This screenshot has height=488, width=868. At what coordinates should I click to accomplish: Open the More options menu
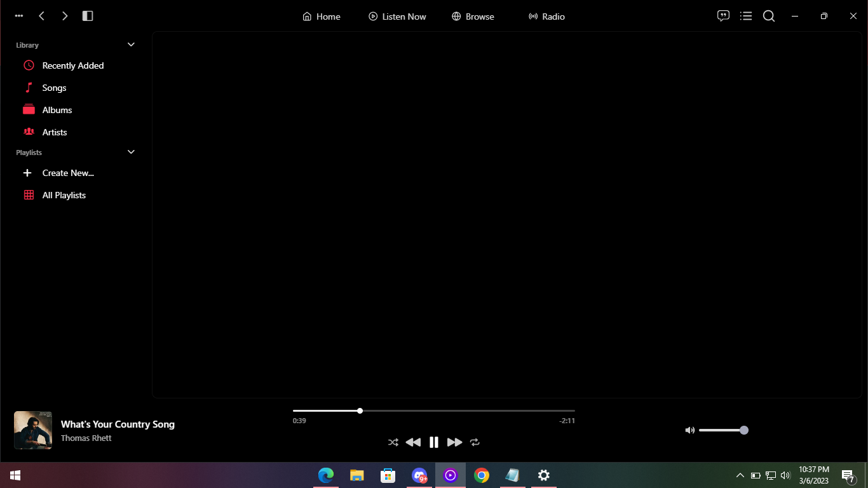[x=18, y=16]
